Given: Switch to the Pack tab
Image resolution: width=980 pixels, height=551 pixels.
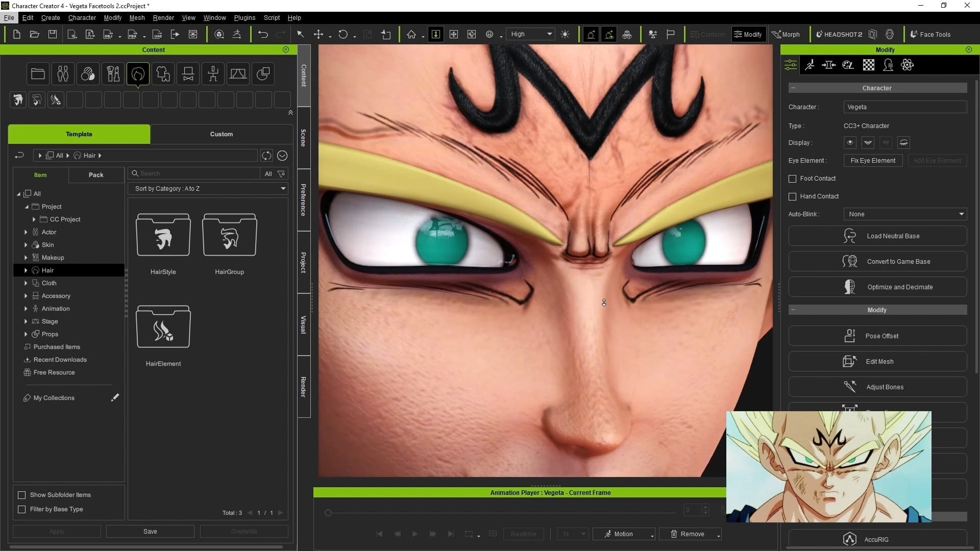Looking at the screenshot, I should click(96, 175).
